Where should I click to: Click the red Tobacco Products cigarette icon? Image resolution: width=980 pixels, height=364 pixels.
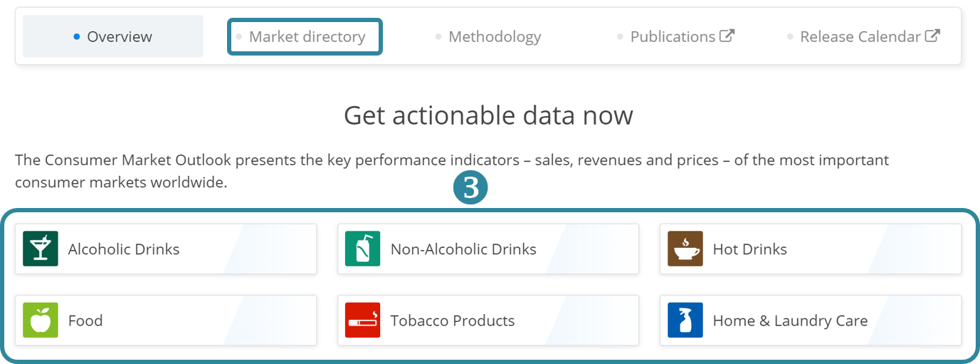[362, 321]
